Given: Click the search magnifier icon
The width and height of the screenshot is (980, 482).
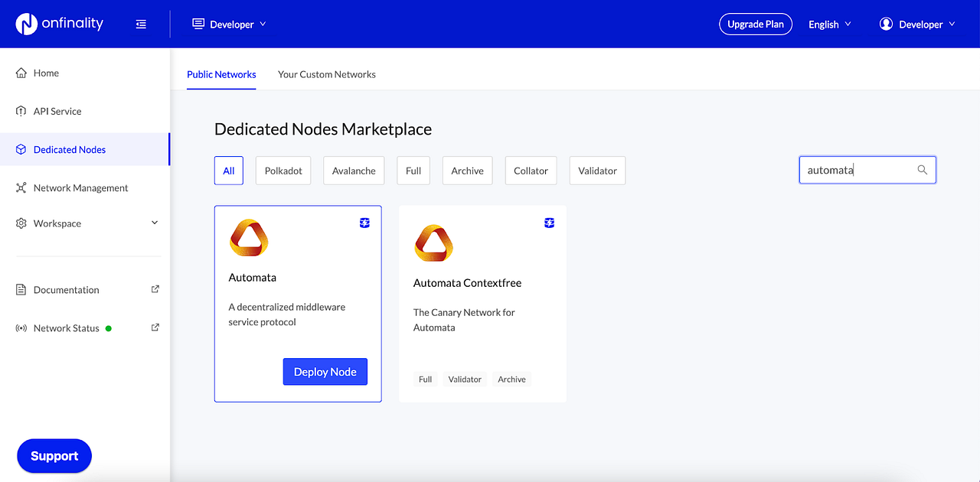Looking at the screenshot, I should tap(922, 170).
